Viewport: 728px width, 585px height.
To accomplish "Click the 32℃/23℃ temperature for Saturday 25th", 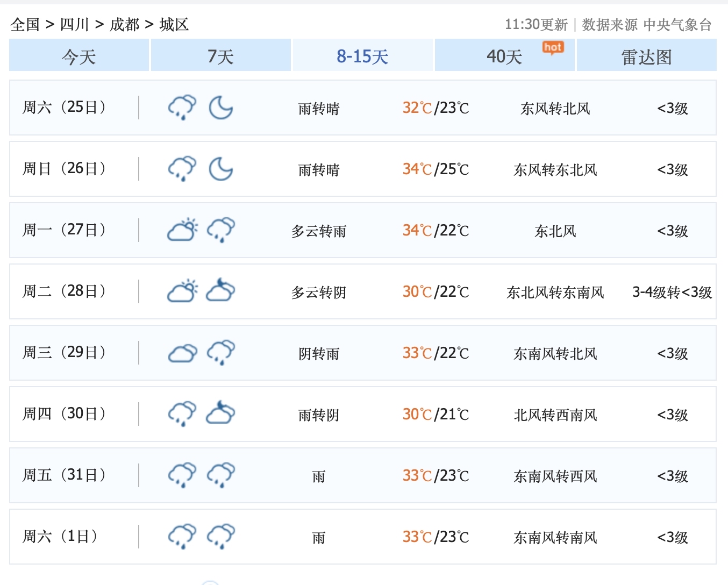I will point(435,108).
